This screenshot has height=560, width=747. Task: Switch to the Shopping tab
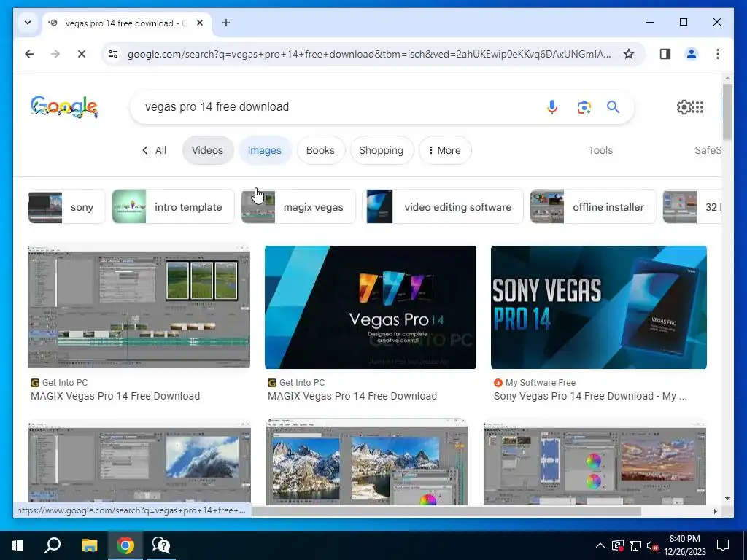381,150
